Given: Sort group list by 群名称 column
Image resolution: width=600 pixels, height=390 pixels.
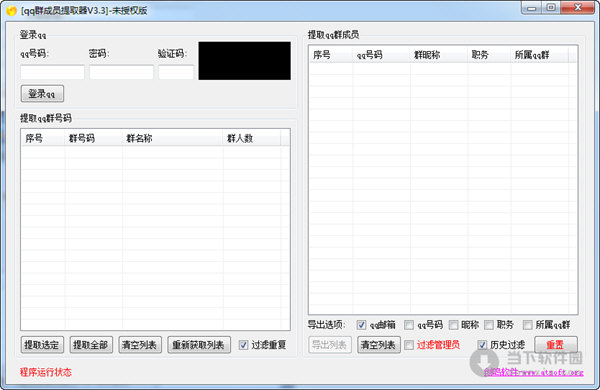Looking at the screenshot, I should click(x=173, y=138).
